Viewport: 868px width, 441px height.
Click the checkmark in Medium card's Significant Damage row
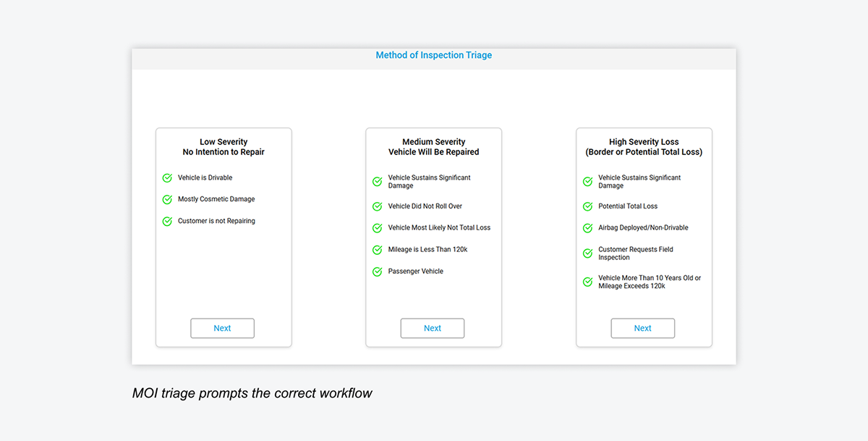pos(377,182)
